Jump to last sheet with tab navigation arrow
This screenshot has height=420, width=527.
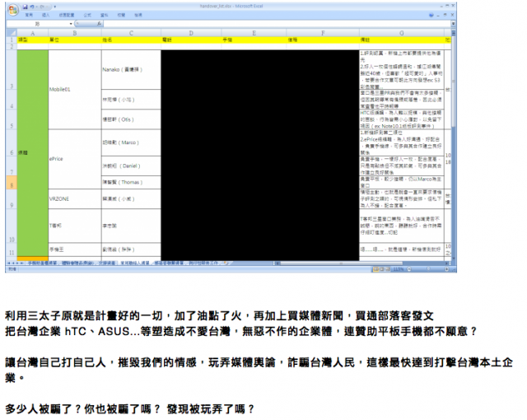(22, 263)
